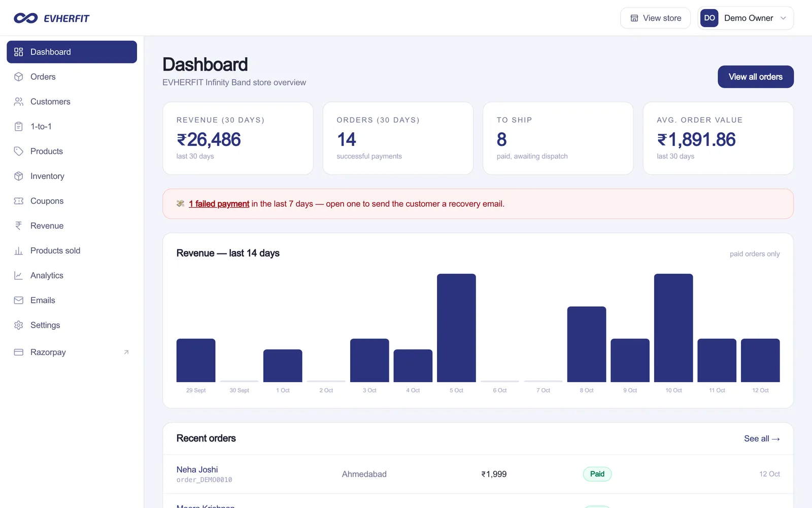The image size is (812, 508).
Task: Click the 8 Oct revenue bar
Action: 587,344
